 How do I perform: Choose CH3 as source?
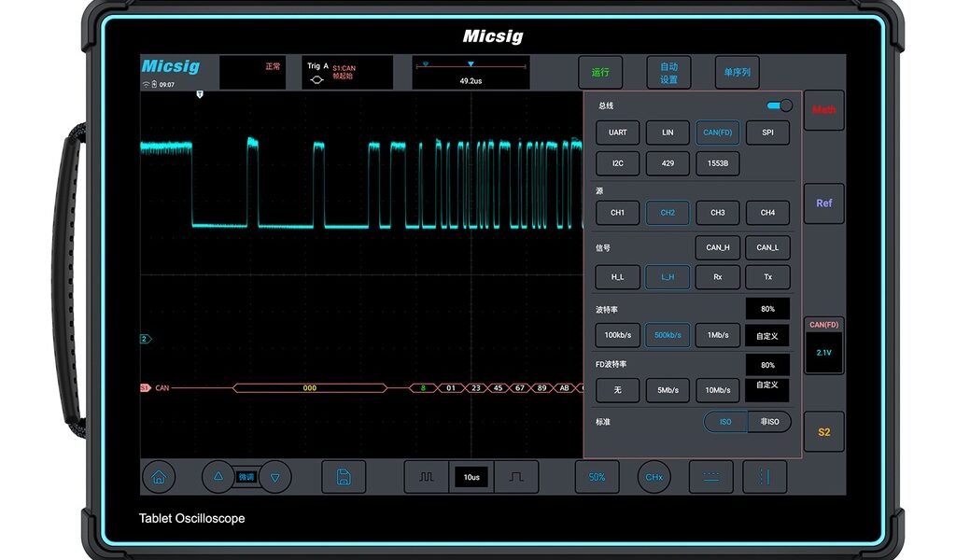tap(718, 213)
